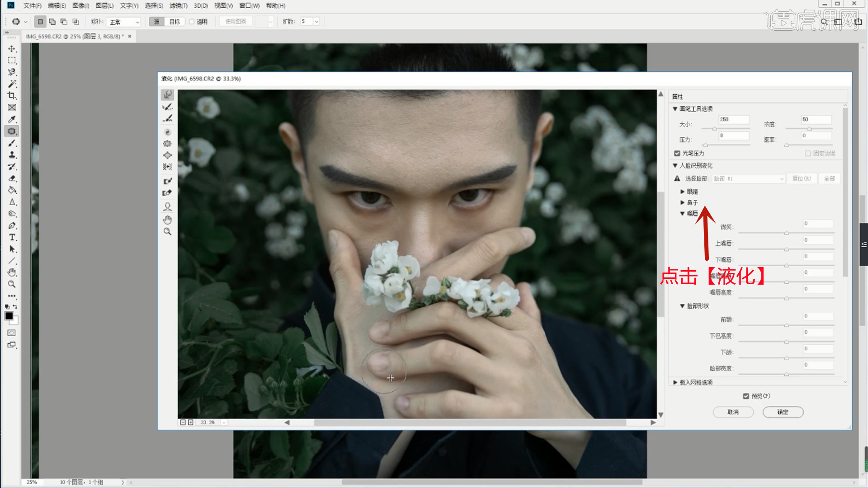
Task: Toggle the 光笔压力 checkbox
Action: pyautogui.click(x=677, y=154)
